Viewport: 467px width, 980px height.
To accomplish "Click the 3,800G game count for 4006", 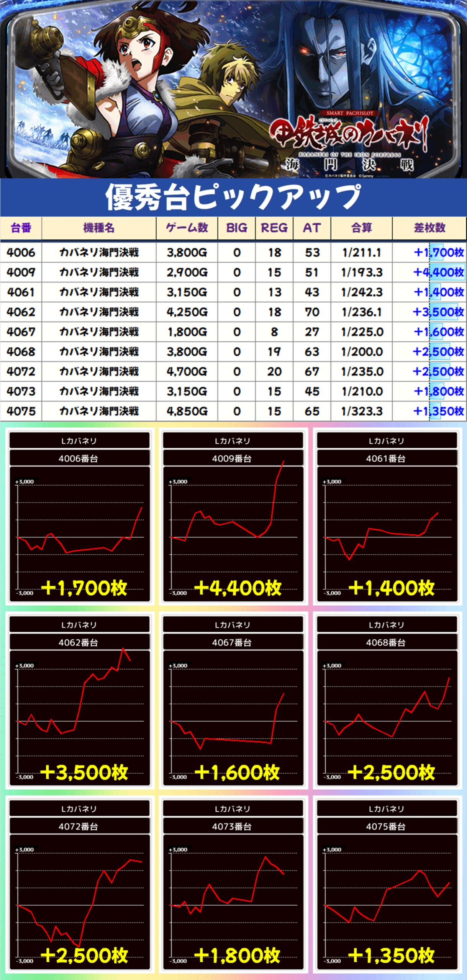I will (x=187, y=253).
